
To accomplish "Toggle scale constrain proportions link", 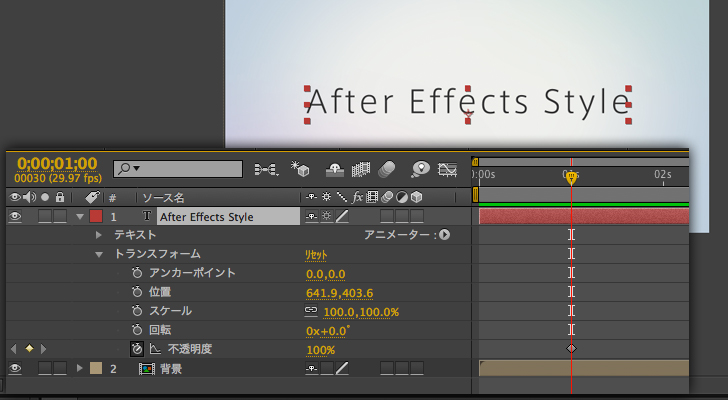I will 311,310.
